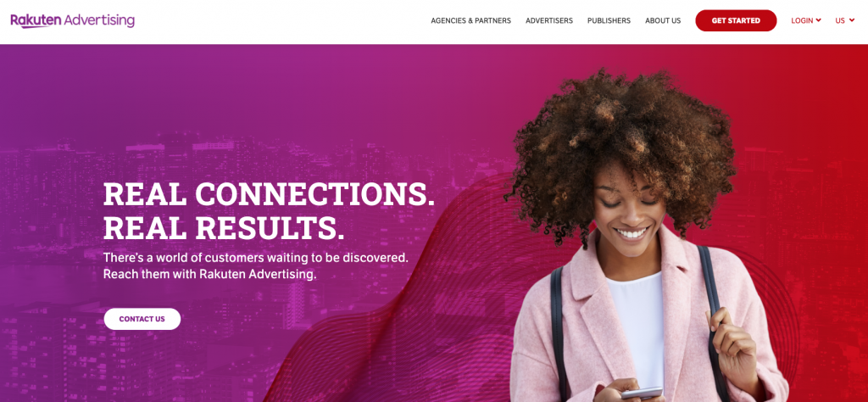Screen dimensions: 868x402
Task: Click the Reach them with Rakuten line
Action: [x=210, y=274]
